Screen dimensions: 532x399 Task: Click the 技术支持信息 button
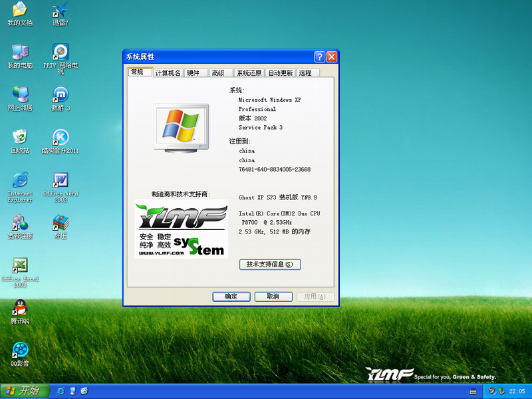[270, 265]
